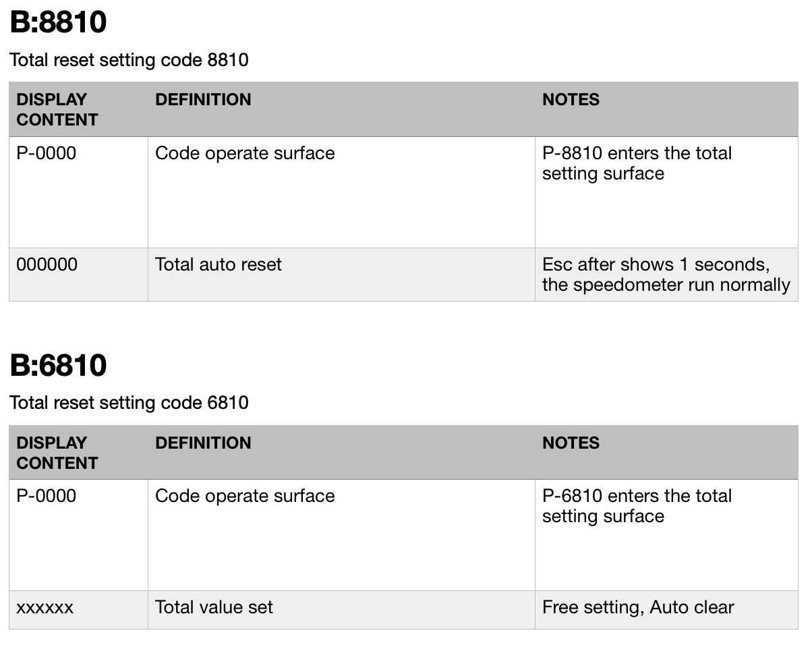Click the "Free setting, Auto clear" note
This screenshot has width=812, height=645.
click(637, 607)
